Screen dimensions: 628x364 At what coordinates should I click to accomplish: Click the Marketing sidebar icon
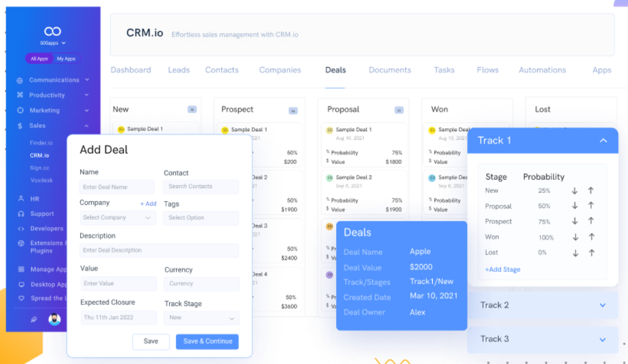pos(20,110)
